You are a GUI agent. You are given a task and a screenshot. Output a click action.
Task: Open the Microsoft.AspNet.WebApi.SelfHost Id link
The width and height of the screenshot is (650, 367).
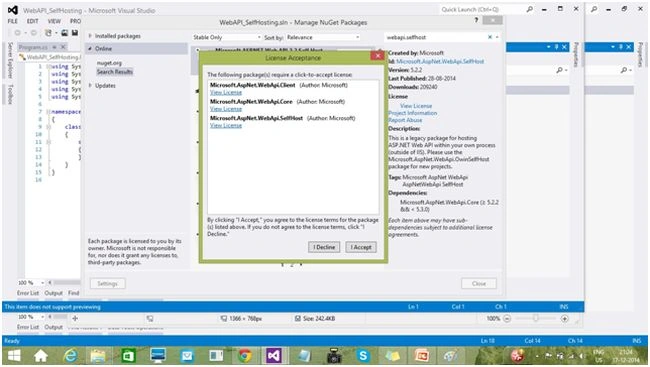(440, 61)
